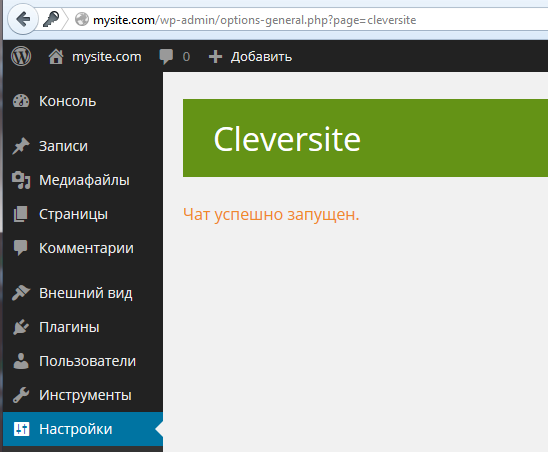Click the pushpin icon for Записи

(21, 146)
